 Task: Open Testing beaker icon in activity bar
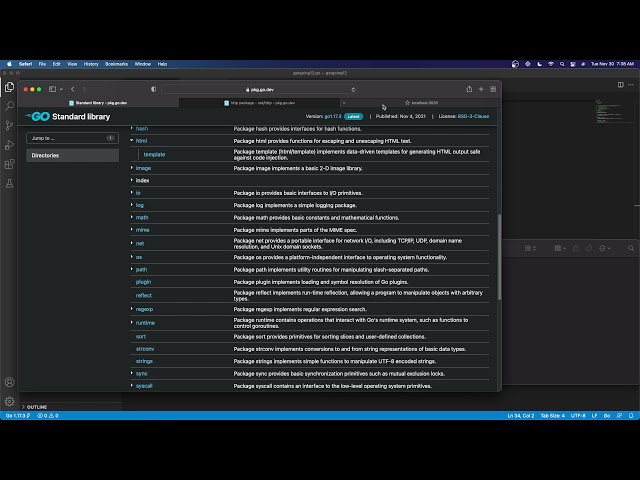pos(9,183)
